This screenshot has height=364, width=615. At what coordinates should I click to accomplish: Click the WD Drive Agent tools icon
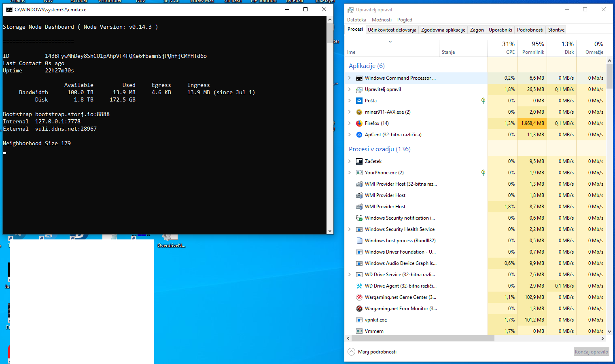pos(359,286)
